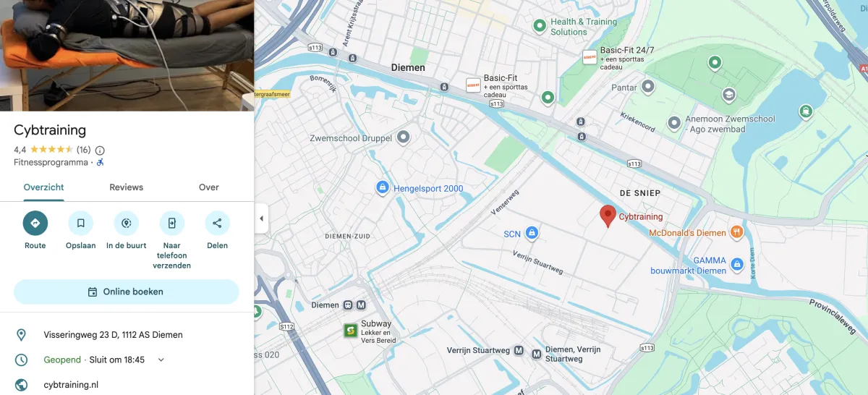This screenshot has width=868, height=395.
Task: Open In de buurt nearby search
Action: tap(127, 223)
